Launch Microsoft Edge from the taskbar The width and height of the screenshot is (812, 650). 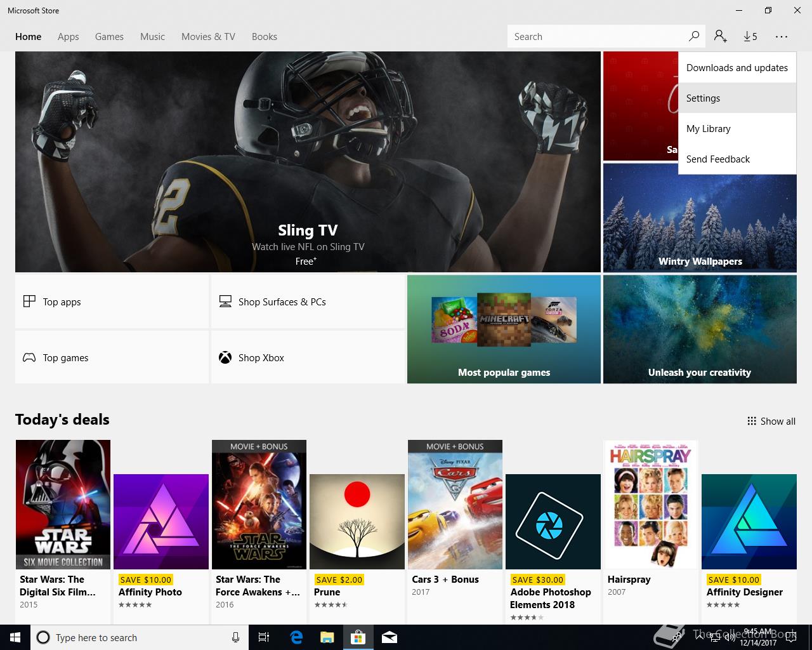coord(296,637)
